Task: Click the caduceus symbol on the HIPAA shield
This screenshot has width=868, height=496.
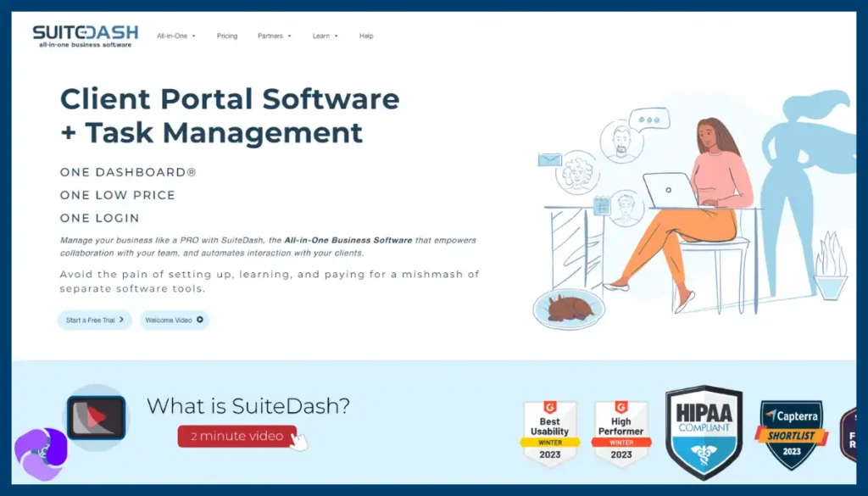Action: (x=704, y=454)
